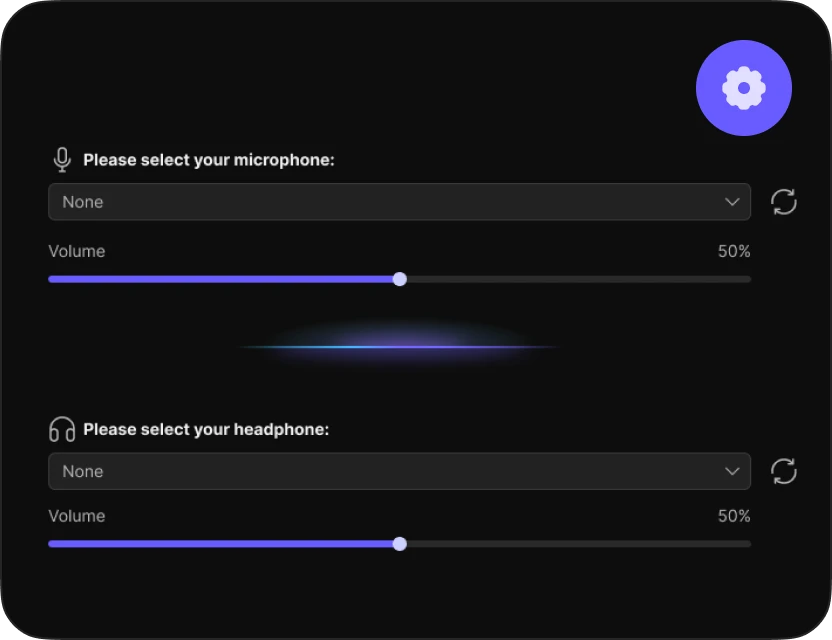Image resolution: width=832 pixels, height=640 pixels.
Task: Click the headphone volume 50% value
Action: point(734,516)
